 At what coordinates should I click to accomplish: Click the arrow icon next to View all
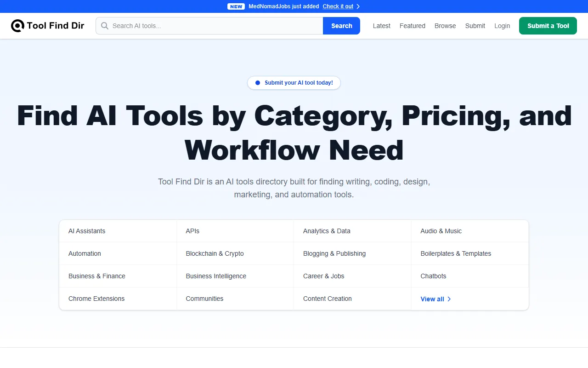click(x=449, y=299)
